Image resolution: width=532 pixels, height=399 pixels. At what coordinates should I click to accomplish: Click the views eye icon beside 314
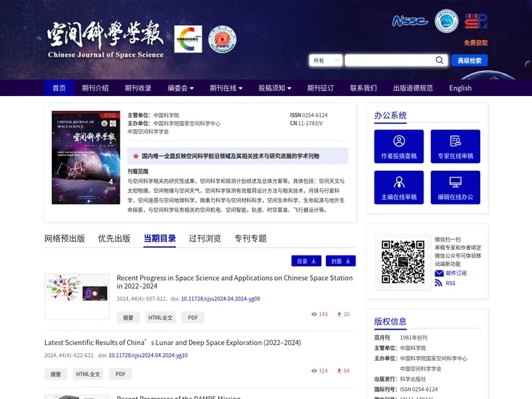(314, 371)
